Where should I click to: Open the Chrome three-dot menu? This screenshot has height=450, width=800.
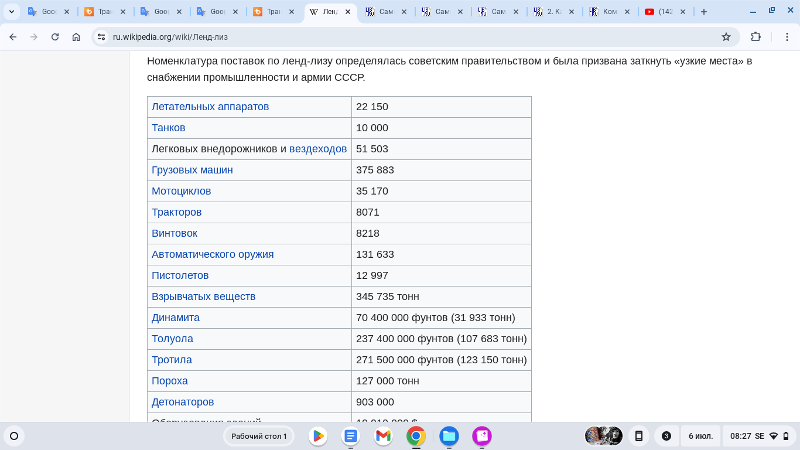(783, 37)
